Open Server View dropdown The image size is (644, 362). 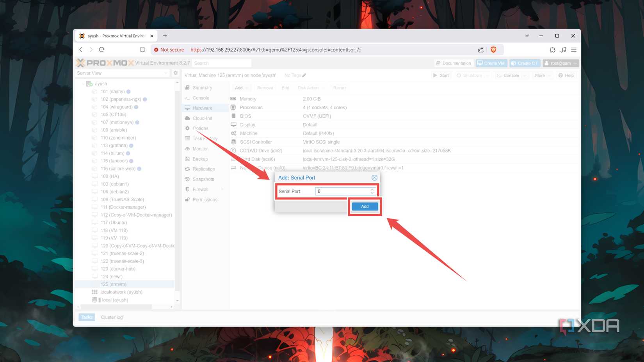pyautogui.click(x=122, y=73)
